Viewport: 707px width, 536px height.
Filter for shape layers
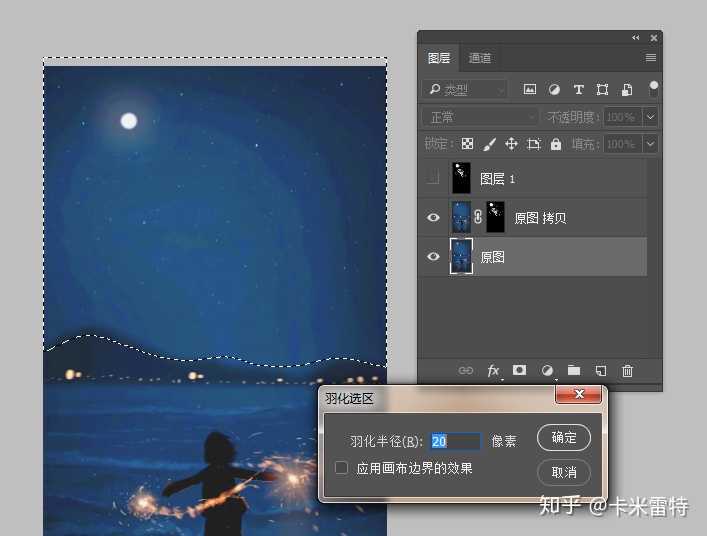(602, 89)
